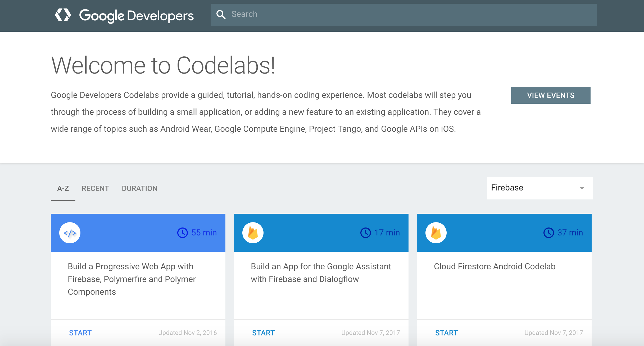The image size is (644, 346).
Task: Sort codelabs by DURATION tab
Action: (140, 189)
